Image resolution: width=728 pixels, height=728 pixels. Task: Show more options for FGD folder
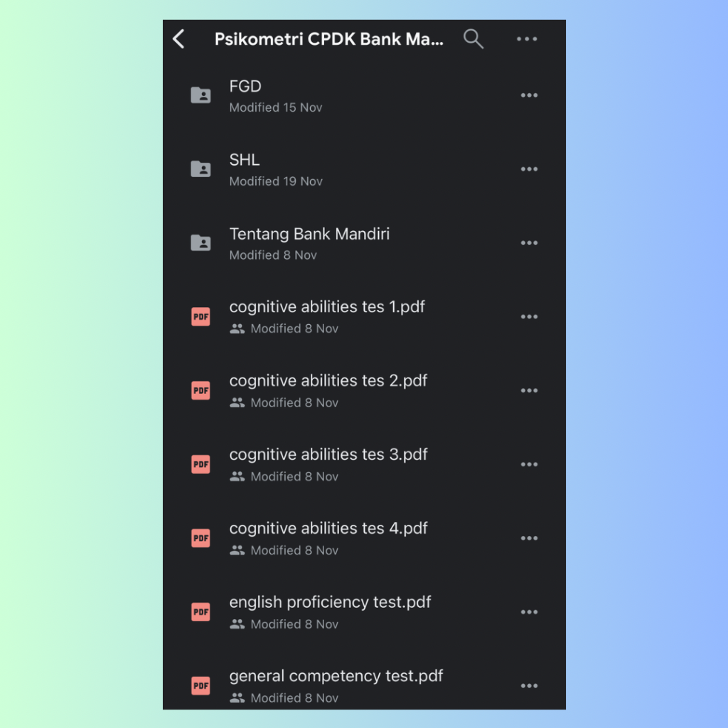529,95
